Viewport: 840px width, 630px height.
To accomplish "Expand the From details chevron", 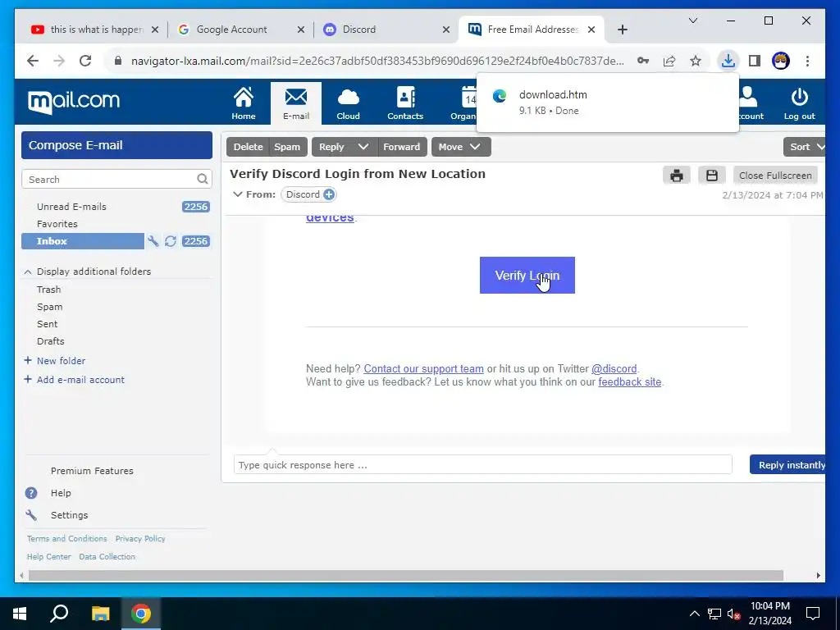I will click(x=237, y=194).
